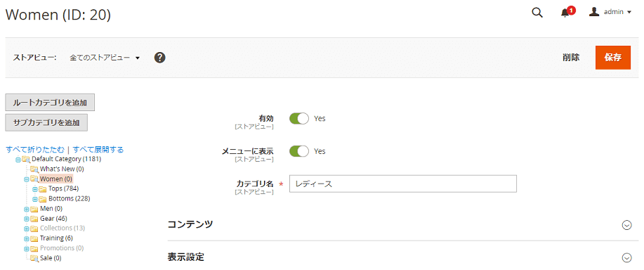
Task: Click the カテゴリ名 input field
Action: coord(403,184)
